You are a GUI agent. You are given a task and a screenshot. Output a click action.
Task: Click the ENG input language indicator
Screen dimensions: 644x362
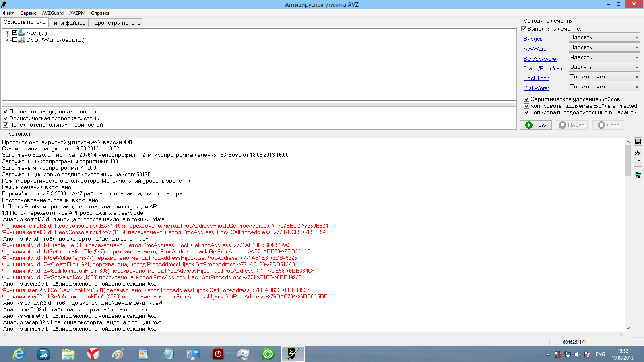point(600,354)
